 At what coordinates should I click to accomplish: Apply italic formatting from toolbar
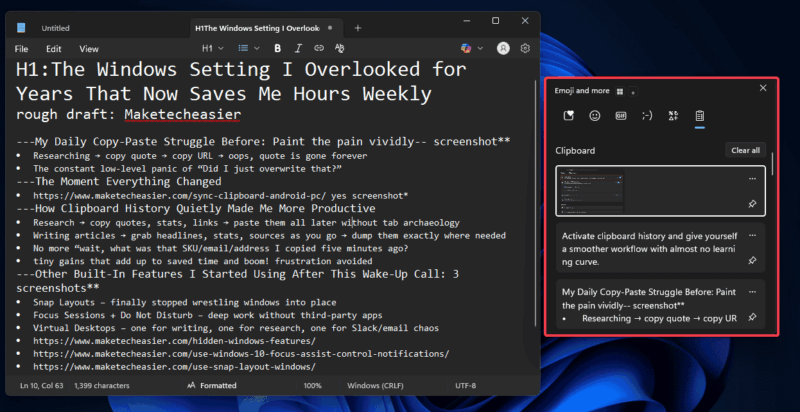click(x=297, y=48)
